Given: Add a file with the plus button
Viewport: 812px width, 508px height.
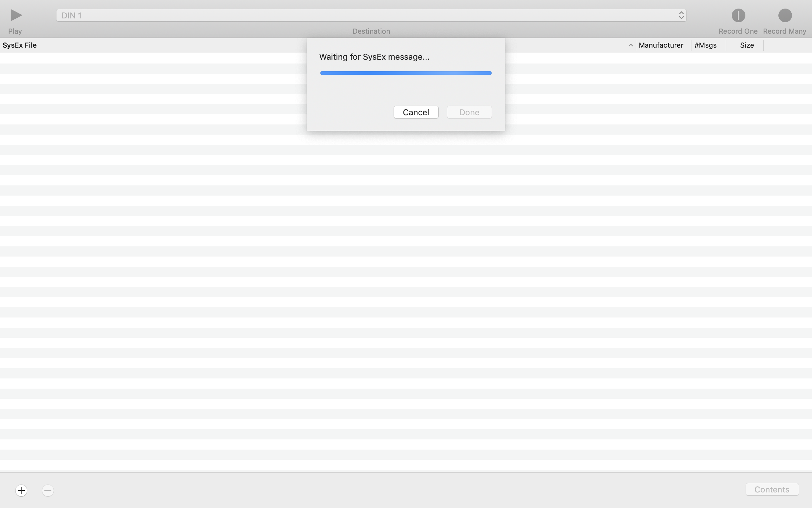Looking at the screenshot, I should [21, 490].
